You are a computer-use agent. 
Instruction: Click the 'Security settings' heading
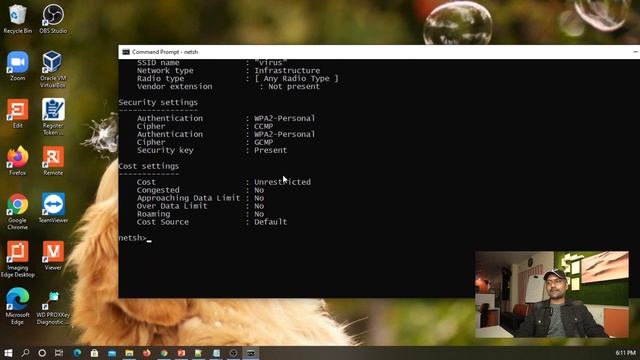point(158,102)
